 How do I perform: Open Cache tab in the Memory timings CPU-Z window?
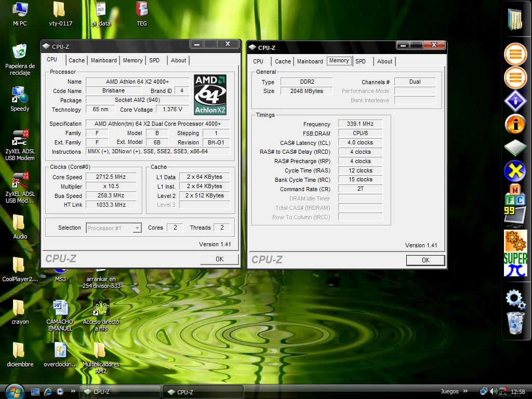tap(283, 61)
